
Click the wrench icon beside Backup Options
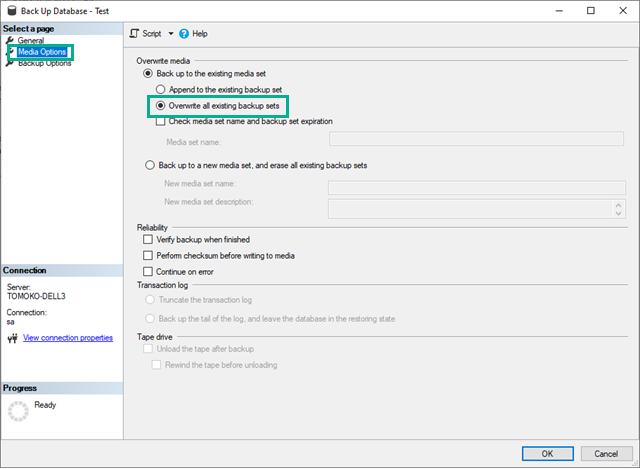pos(10,63)
